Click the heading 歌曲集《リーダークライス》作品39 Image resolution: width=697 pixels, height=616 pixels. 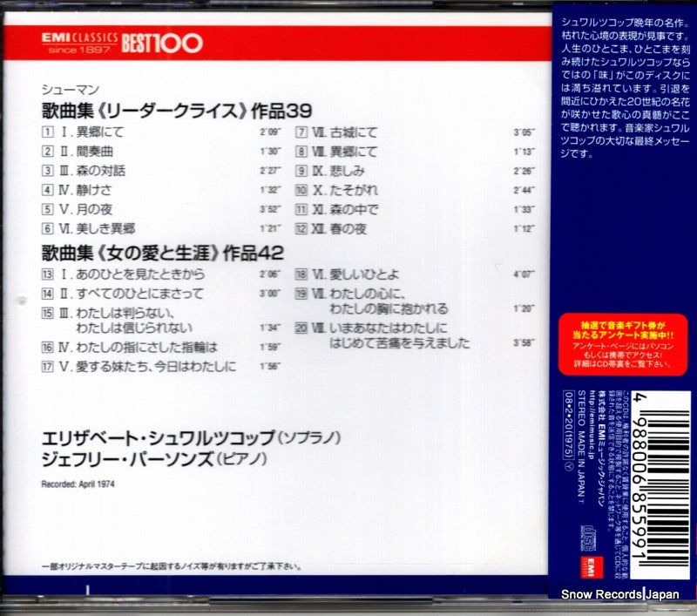coord(177,112)
